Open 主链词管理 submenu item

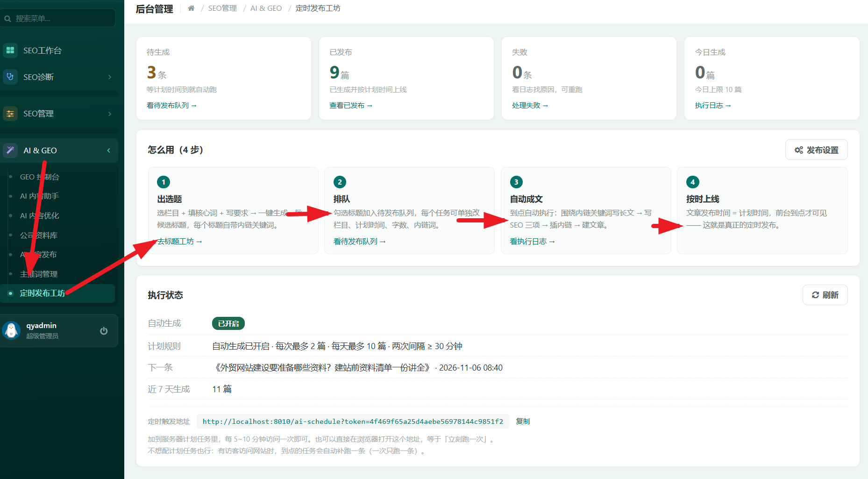[39, 274]
